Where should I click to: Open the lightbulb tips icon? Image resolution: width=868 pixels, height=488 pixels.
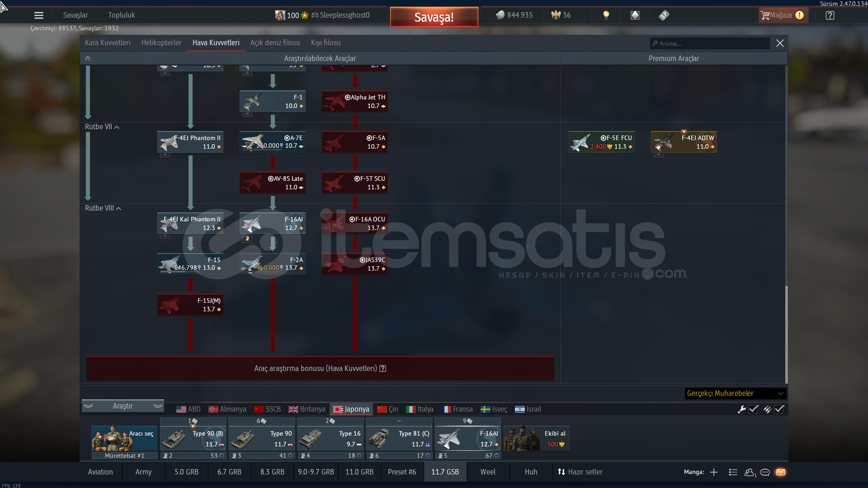(x=606, y=15)
